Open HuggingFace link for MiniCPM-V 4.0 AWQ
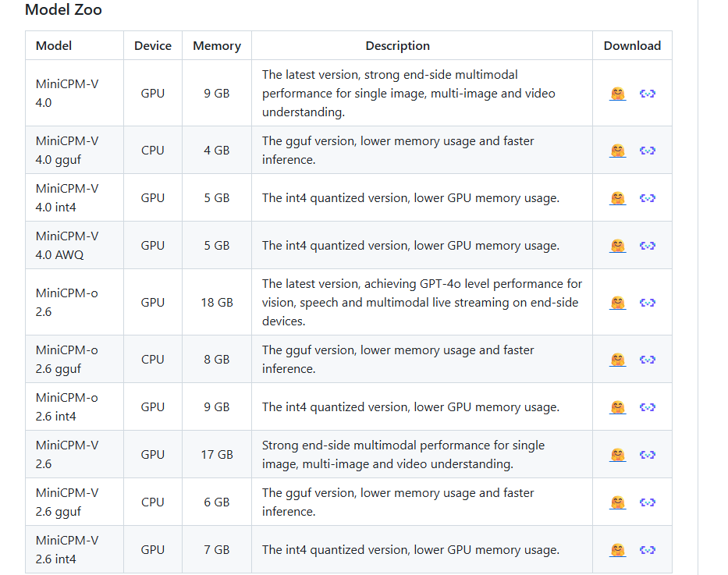 (x=617, y=246)
